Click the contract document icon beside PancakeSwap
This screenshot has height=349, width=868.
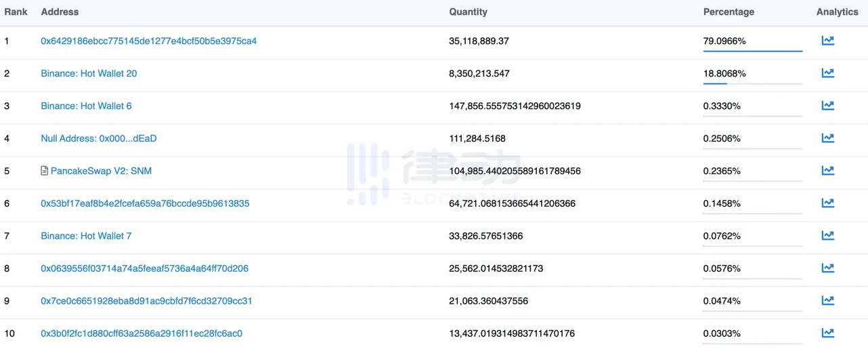(45, 171)
